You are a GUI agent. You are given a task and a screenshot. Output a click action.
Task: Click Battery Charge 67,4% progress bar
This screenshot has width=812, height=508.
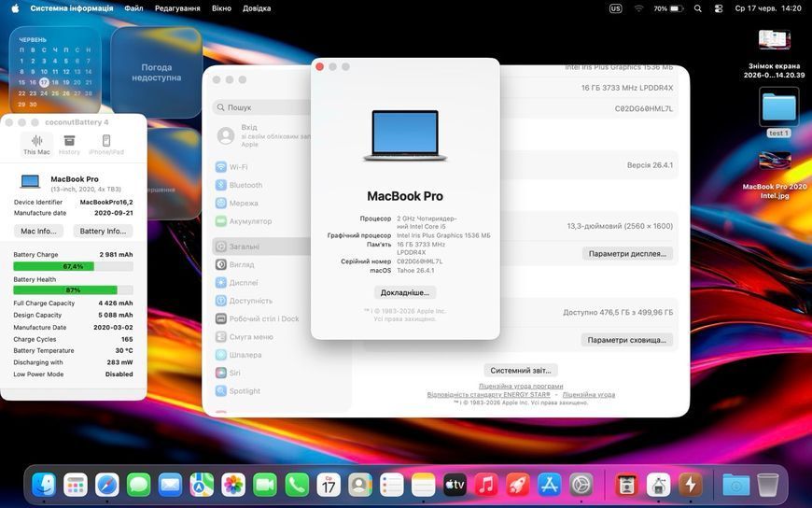[x=73, y=266]
